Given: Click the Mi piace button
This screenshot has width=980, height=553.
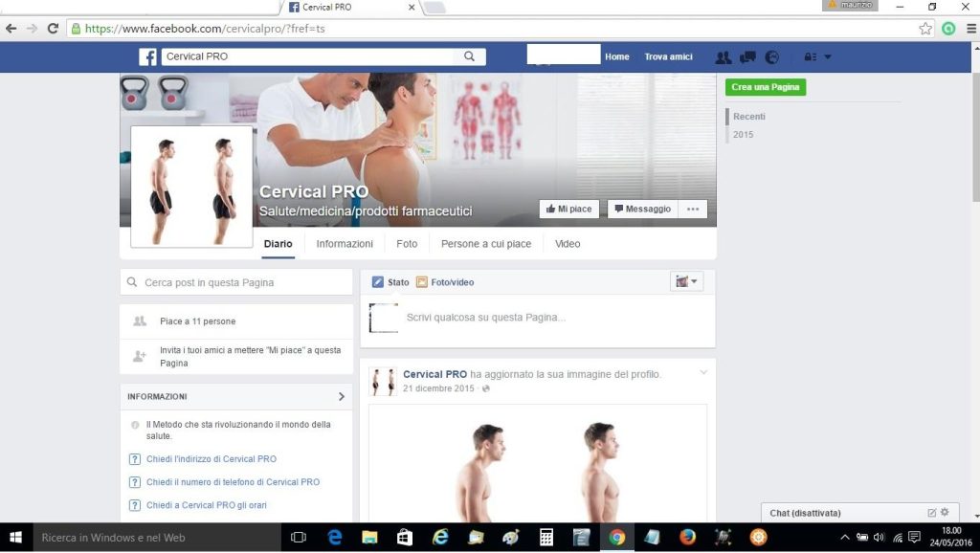Looking at the screenshot, I should pyautogui.click(x=568, y=209).
